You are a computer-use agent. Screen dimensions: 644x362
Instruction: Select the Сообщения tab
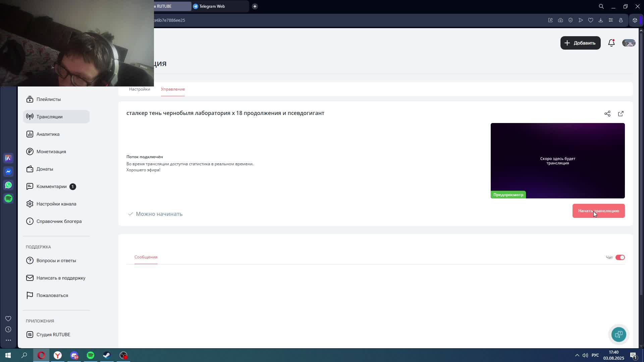pyautogui.click(x=146, y=257)
